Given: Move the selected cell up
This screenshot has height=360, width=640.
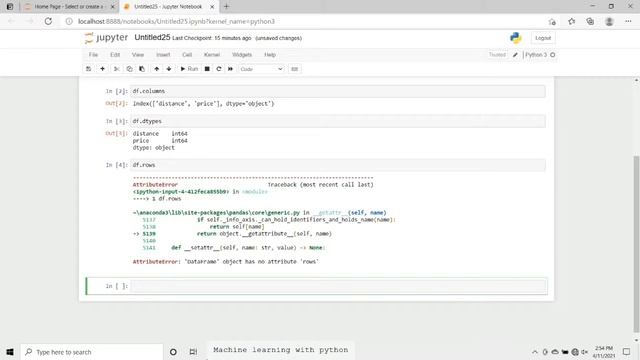Looking at the screenshot, I should pyautogui.click(x=156, y=69).
